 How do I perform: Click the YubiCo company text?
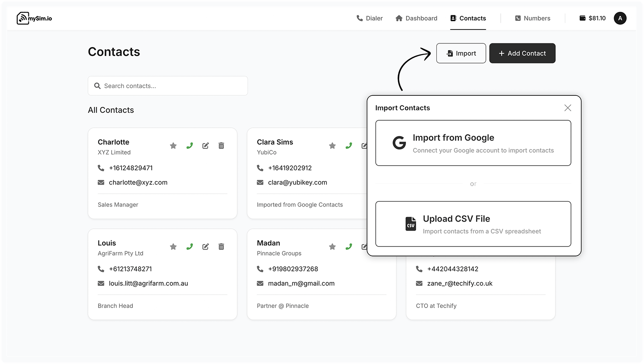267,152
